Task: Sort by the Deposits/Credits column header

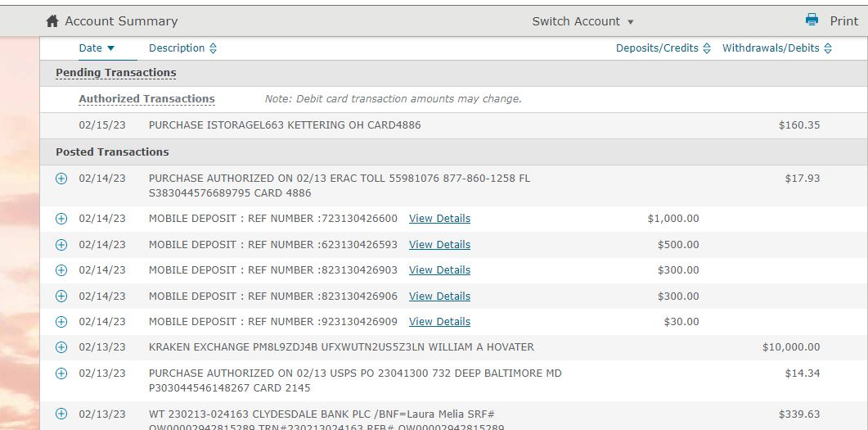Action: click(x=657, y=48)
